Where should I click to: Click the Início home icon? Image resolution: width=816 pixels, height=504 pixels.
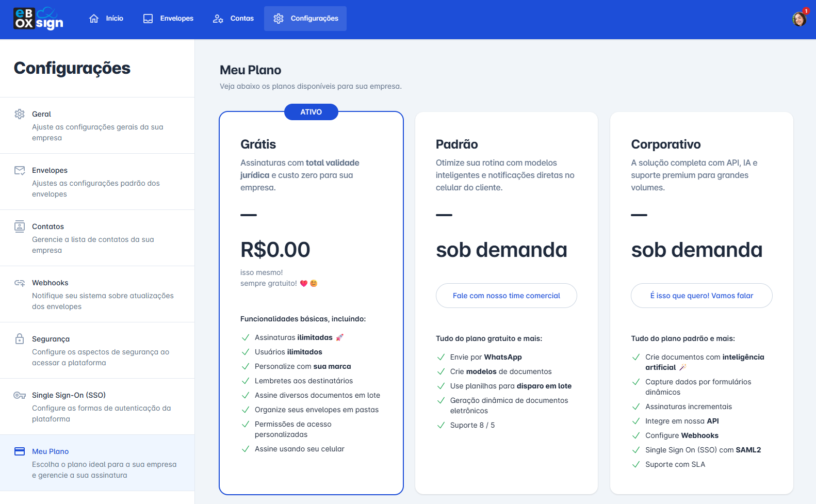coord(94,19)
